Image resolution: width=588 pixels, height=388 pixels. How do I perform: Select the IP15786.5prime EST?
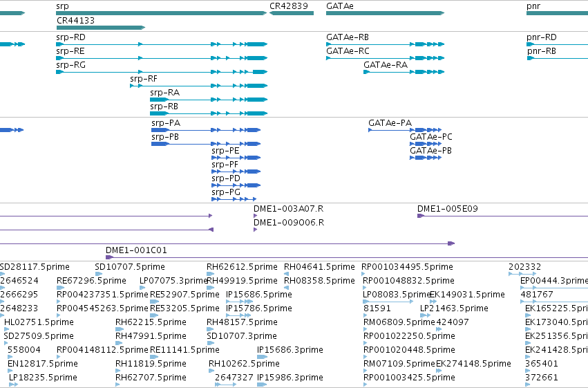coord(238,315)
